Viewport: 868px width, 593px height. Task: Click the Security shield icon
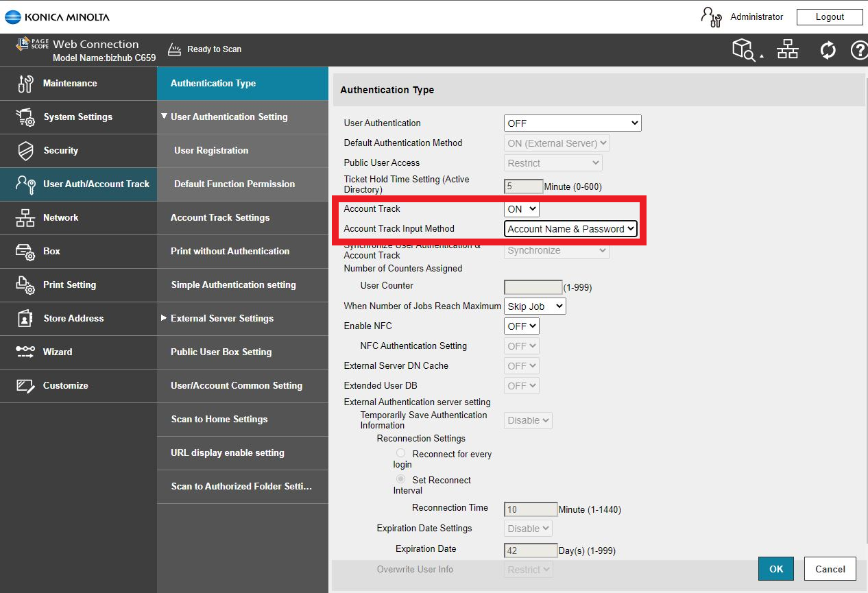[x=25, y=151]
